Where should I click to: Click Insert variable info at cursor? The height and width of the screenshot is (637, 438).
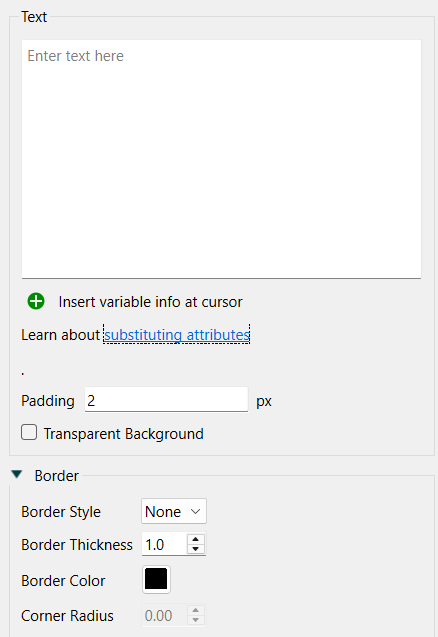[150, 302]
